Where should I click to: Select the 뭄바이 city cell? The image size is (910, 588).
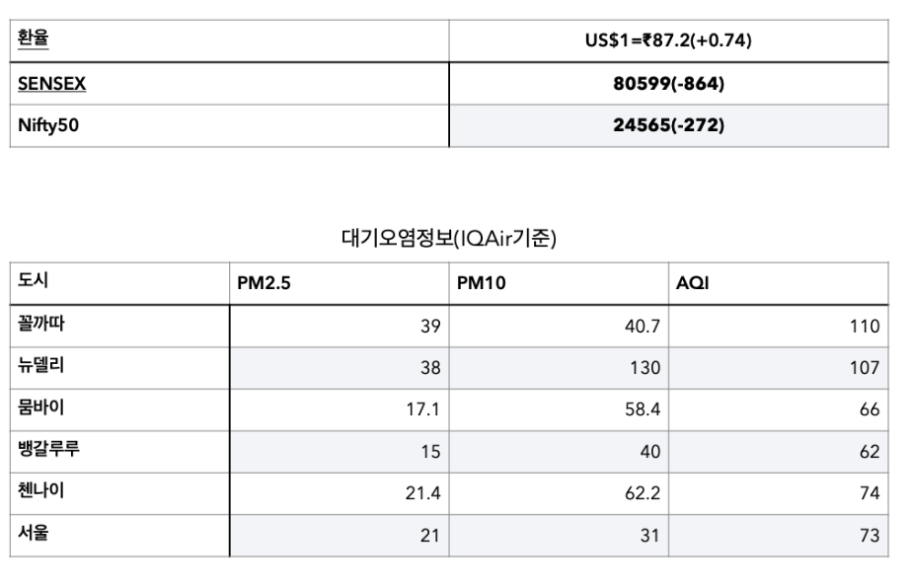pyautogui.click(x=42, y=408)
